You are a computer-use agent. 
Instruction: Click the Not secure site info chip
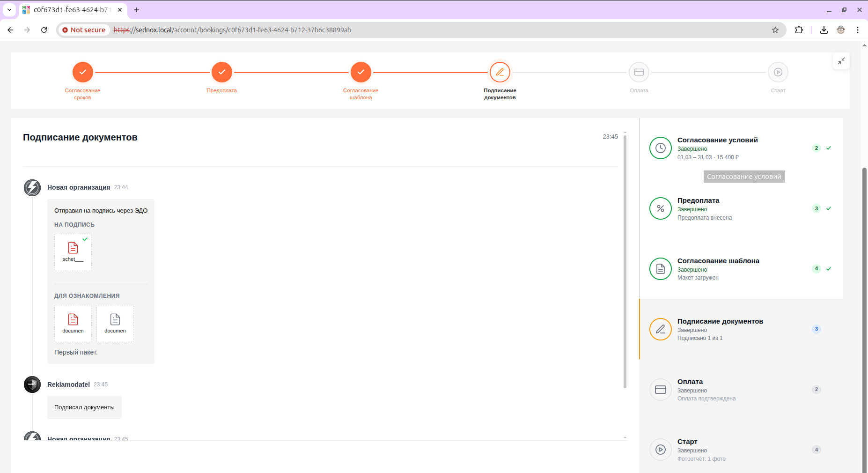pos(84,30)
